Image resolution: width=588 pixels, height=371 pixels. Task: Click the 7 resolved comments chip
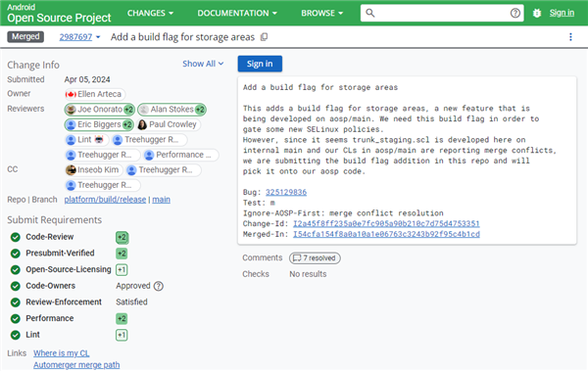315,258
